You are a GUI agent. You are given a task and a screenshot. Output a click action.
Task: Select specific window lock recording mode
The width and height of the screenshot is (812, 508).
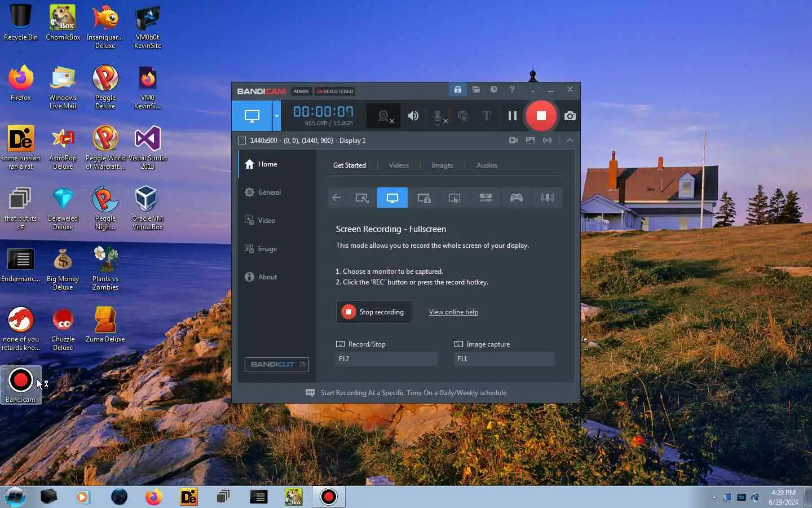point(424,198)
